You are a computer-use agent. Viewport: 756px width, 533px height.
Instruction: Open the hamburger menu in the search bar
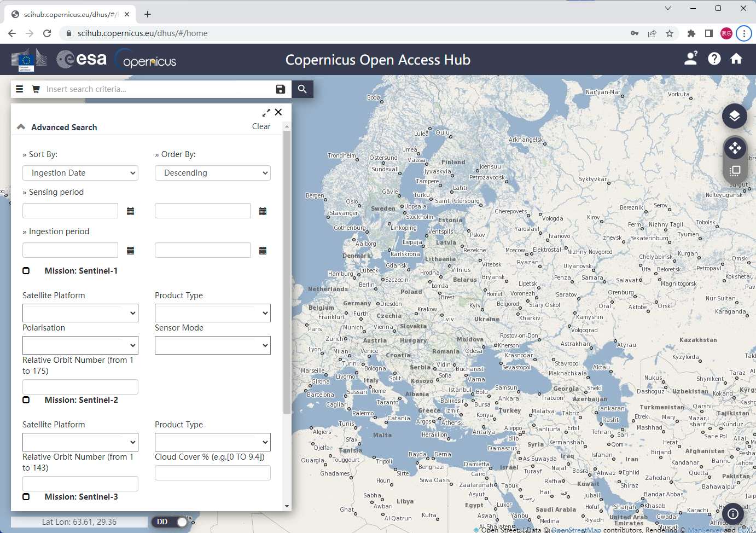coord(20,89)
